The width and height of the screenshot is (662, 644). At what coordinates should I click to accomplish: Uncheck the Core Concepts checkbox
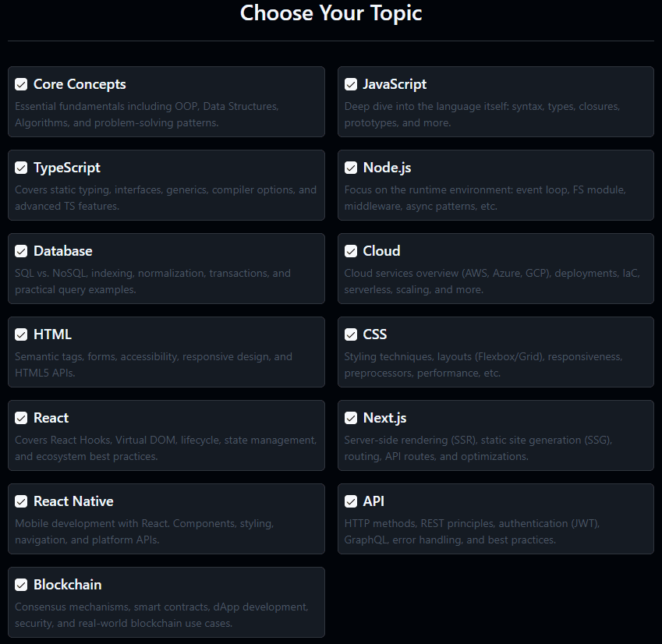[x=21, y=83]
